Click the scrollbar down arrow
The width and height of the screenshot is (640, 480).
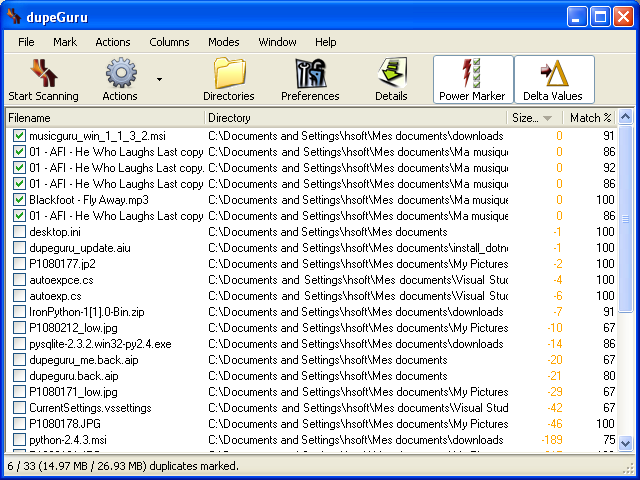click(625, 443)
